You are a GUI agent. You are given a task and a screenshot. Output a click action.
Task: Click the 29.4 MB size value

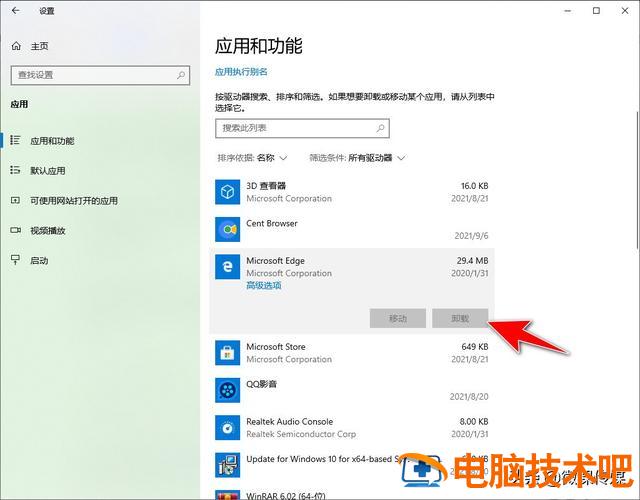(472, 260)
